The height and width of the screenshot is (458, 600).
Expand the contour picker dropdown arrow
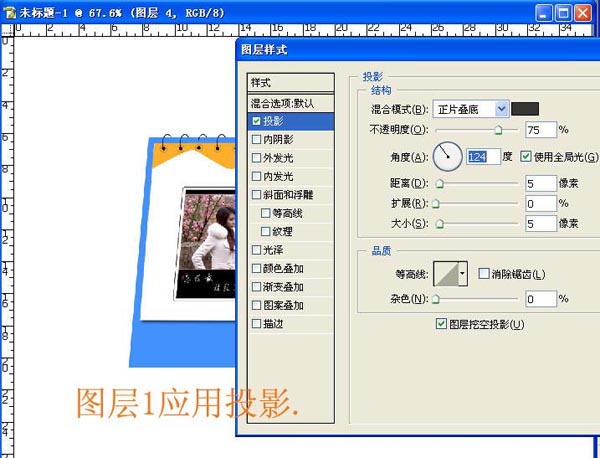(463, 274)
